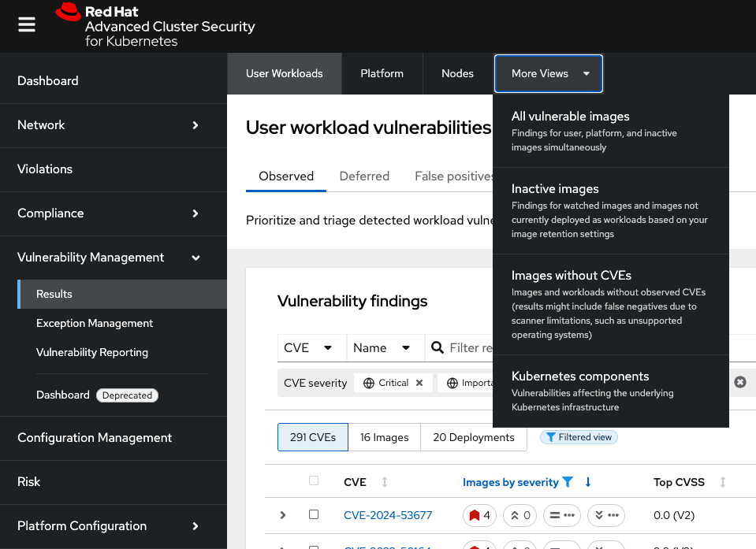Image resolution: width=756 pixels, height=549 pixels.
Task: Click the Filtered view label
Action: coord(579,437)
